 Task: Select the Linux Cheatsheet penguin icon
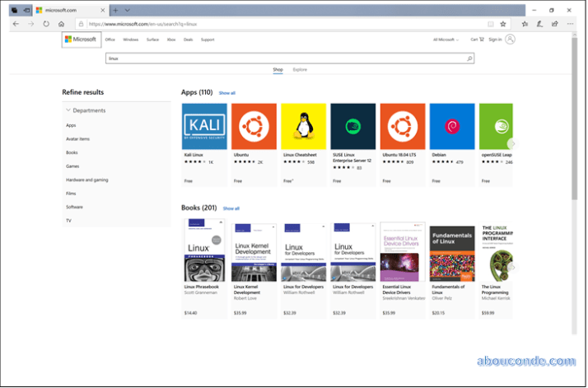pyautogui.click(x=304, y=126)
